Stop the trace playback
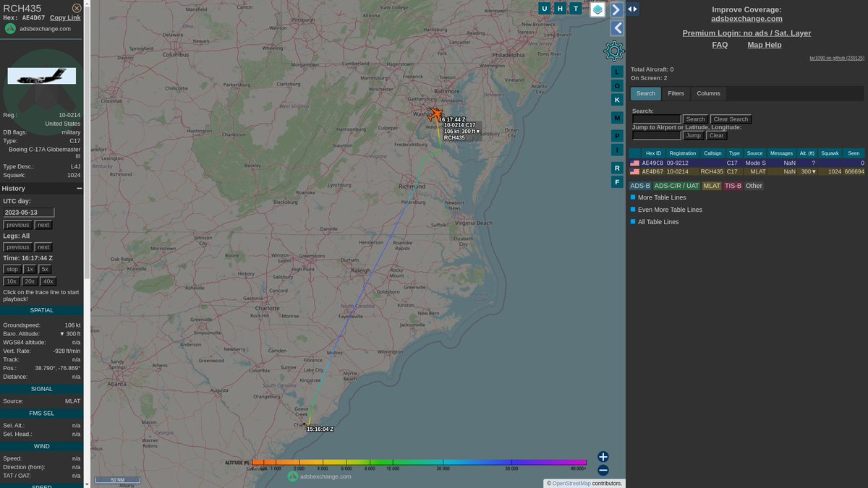This screenshot has width=868, height=488. coord(12,269)
